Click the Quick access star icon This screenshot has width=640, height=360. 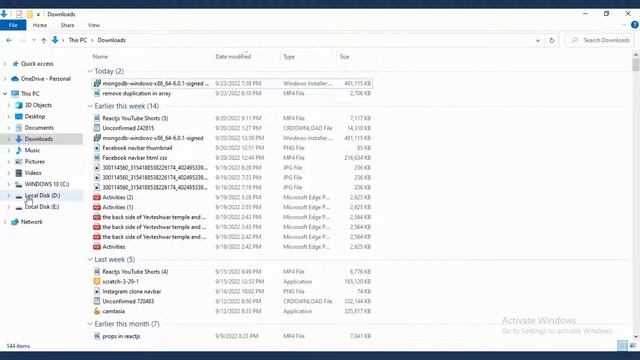pyautogui.click(x=16, y=64)
